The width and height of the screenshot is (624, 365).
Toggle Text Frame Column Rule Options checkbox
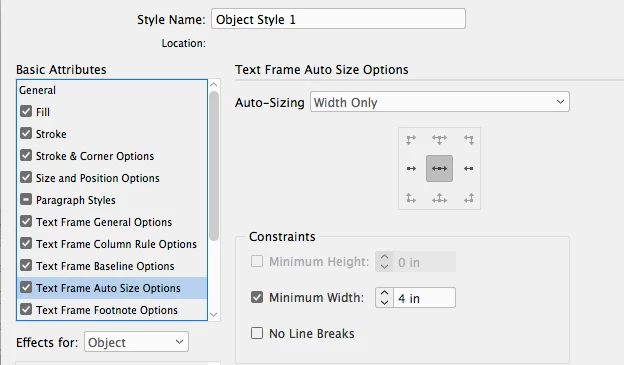coord(26,243)
